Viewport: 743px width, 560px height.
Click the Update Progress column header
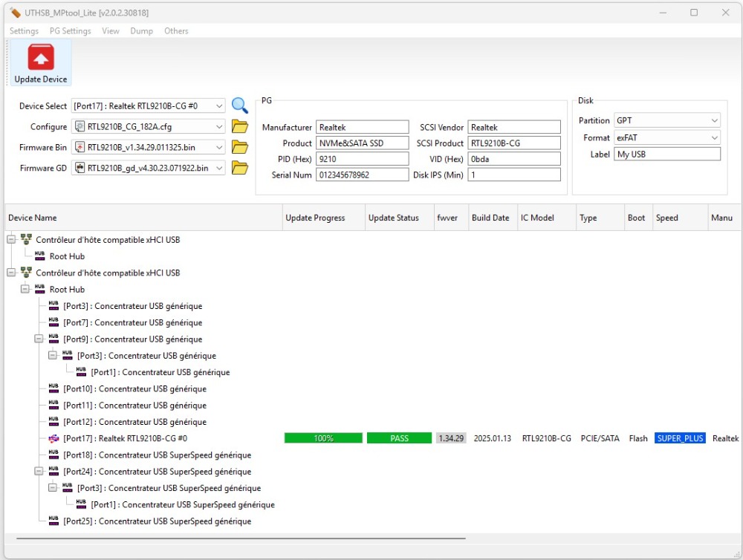tap(315, 218)
